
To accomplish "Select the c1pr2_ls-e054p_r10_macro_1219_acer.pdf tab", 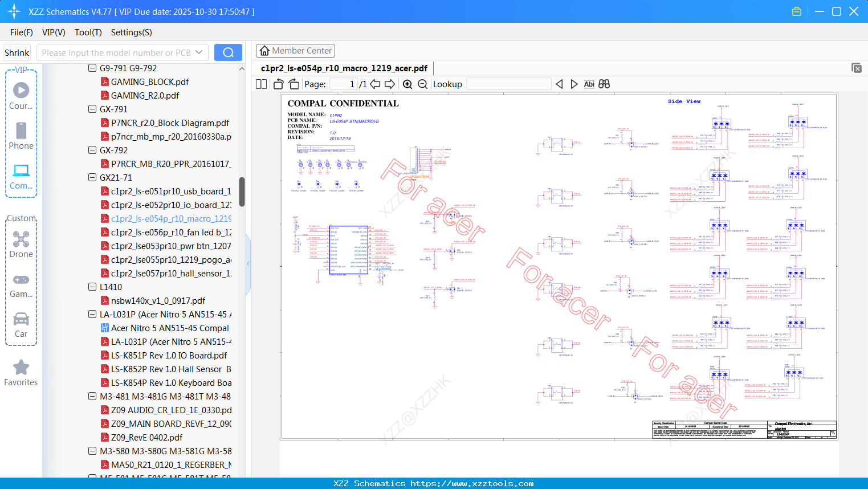I will point(344,68).
